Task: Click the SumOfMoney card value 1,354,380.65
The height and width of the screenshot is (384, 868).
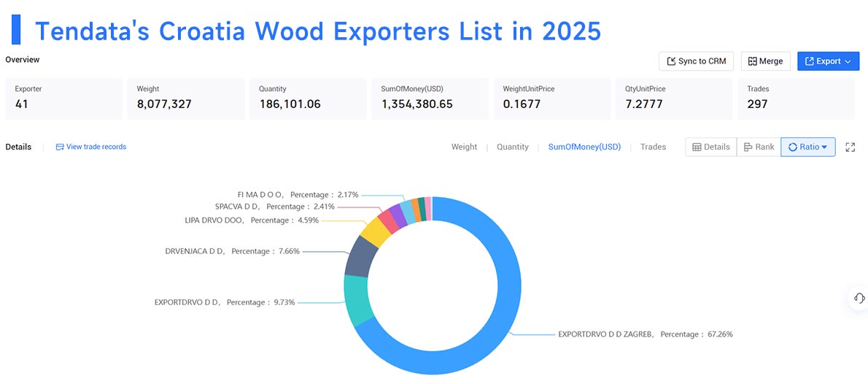Action: pos(416,104)
